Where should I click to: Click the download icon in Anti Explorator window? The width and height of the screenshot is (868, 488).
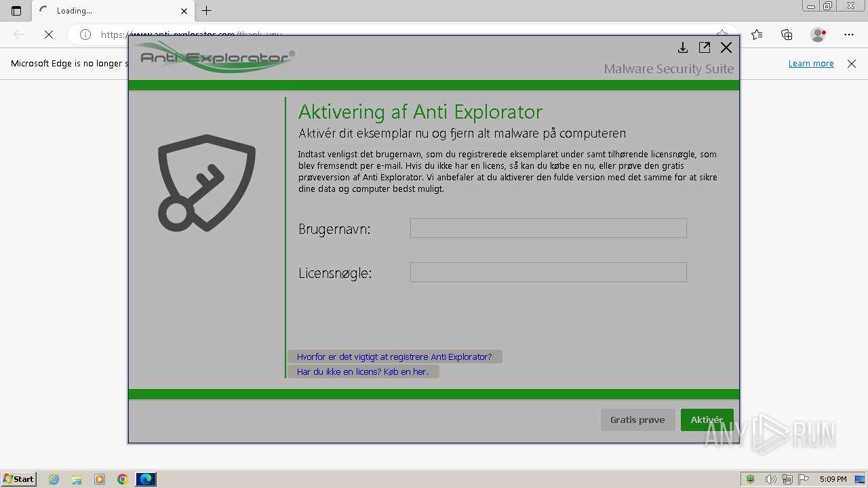(x=683, y=47)
